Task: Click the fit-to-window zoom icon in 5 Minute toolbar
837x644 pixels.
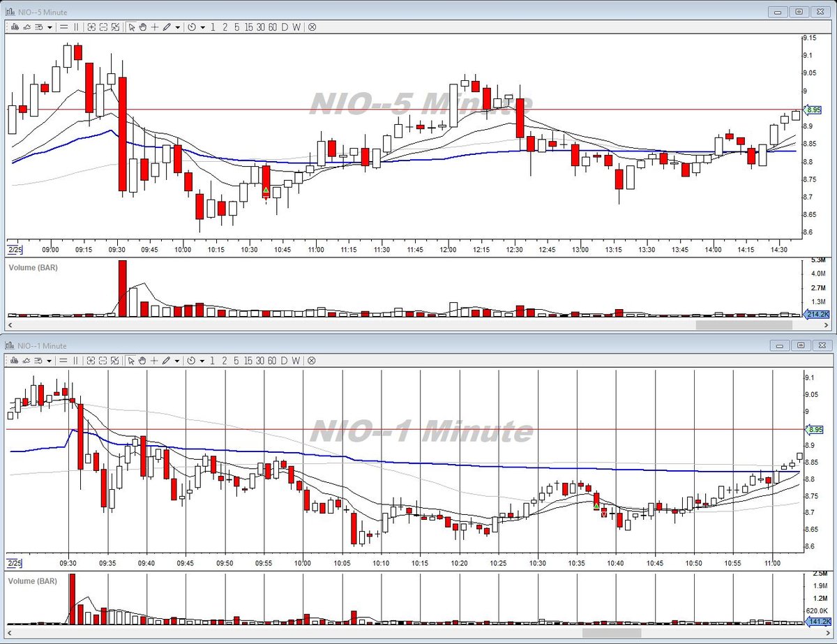Action: click(116, 27)
